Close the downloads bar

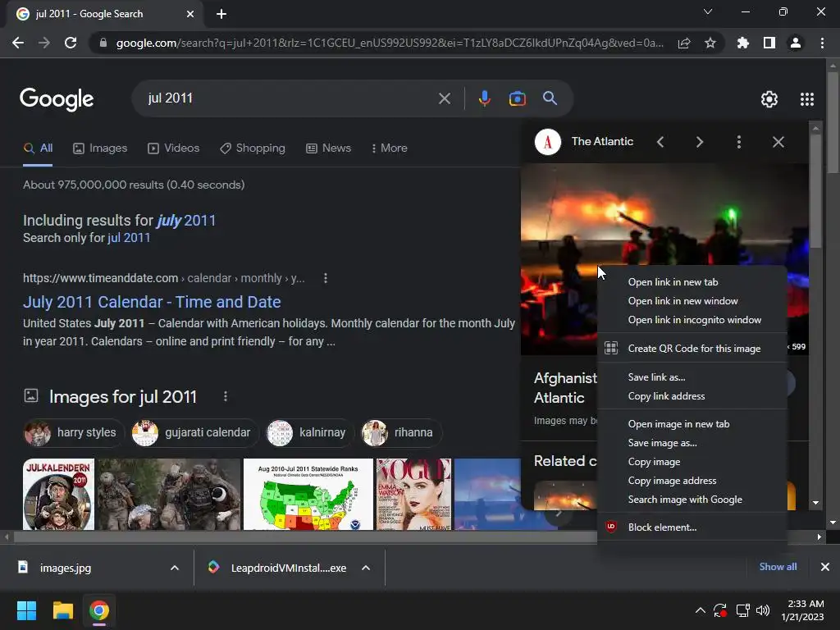pos(825,567)
